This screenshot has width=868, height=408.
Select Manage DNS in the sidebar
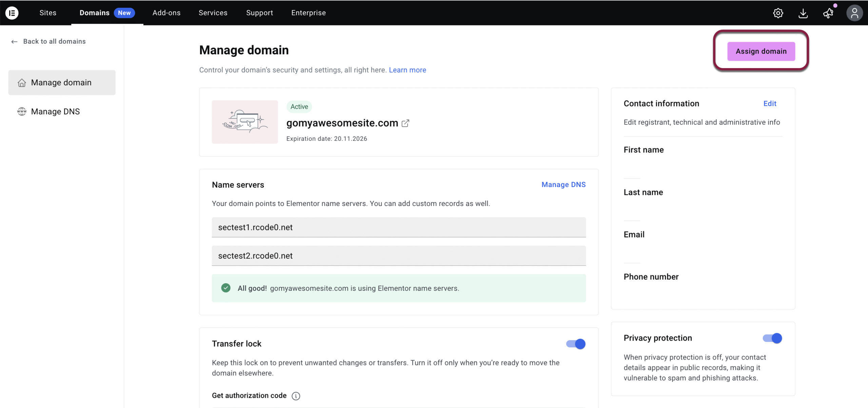[55, 111]
